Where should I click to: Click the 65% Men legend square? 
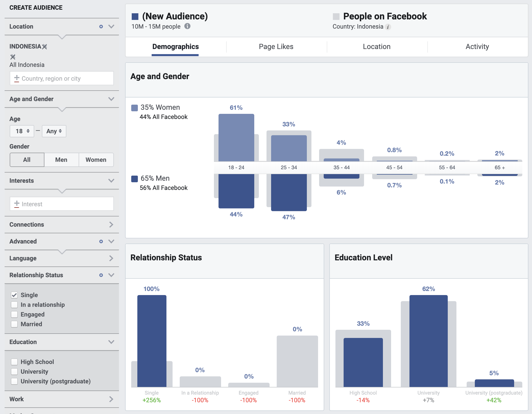134,179
